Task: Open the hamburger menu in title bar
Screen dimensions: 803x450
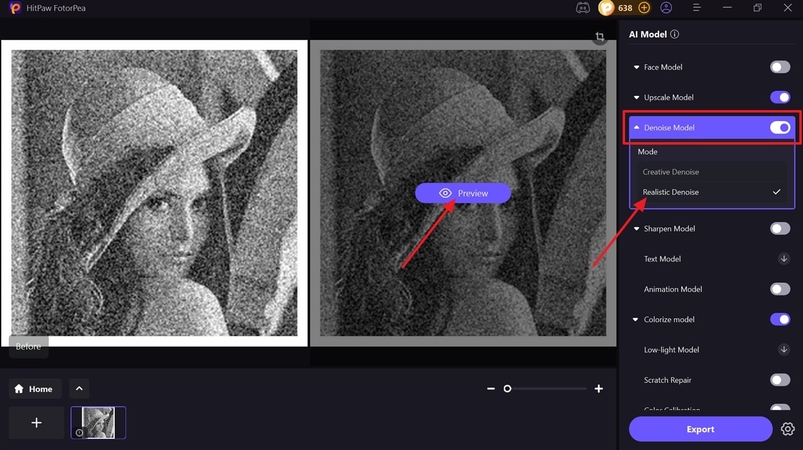Action: click(x=696, y=8)
